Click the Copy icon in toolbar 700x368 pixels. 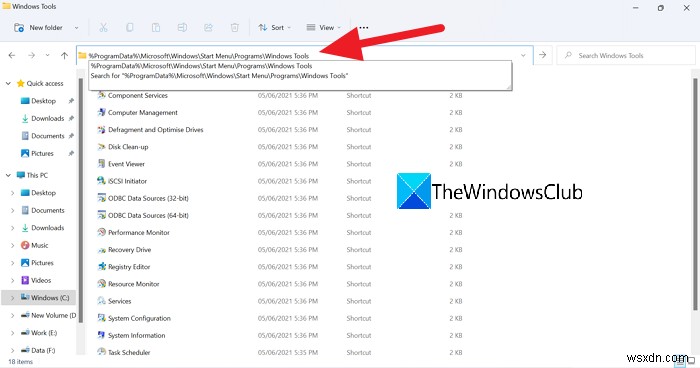(x=129, y=28)
